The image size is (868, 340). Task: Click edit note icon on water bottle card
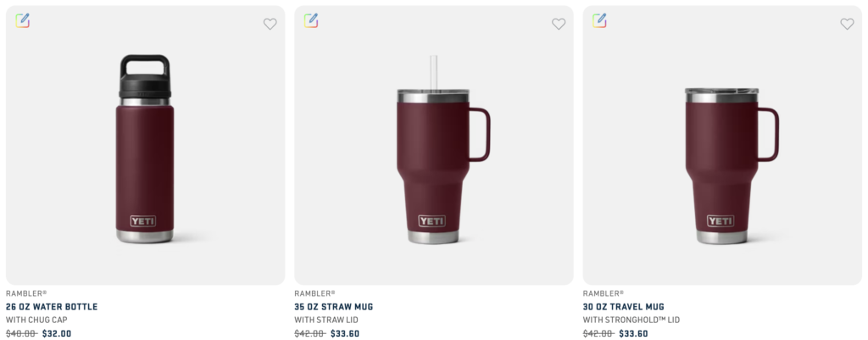point(23,20)
